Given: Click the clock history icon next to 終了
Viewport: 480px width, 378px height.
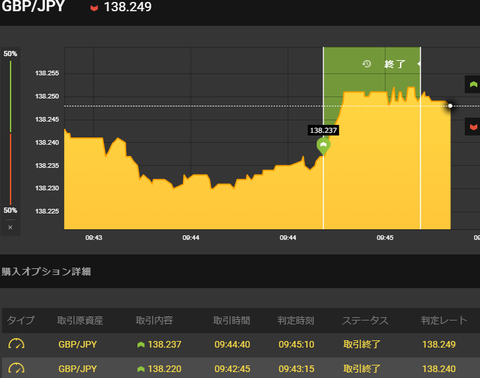Looking at the screenshot, I should [367, 63].
